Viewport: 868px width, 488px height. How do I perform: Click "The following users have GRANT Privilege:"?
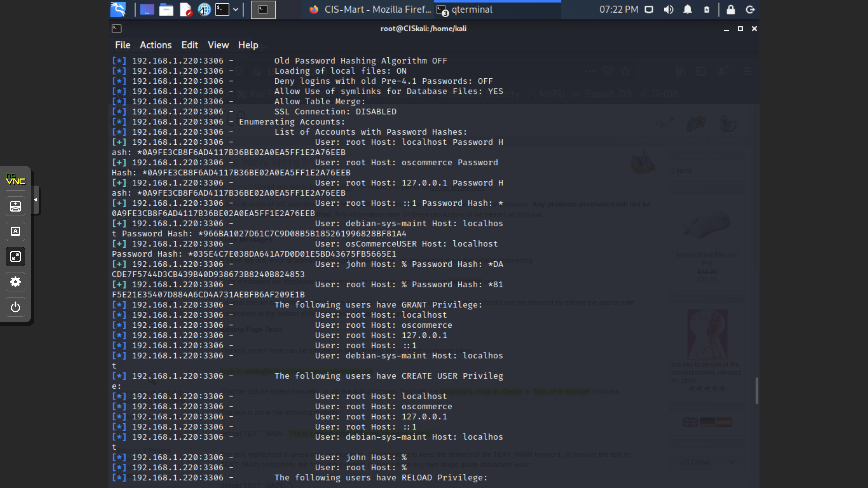(378, 305)
